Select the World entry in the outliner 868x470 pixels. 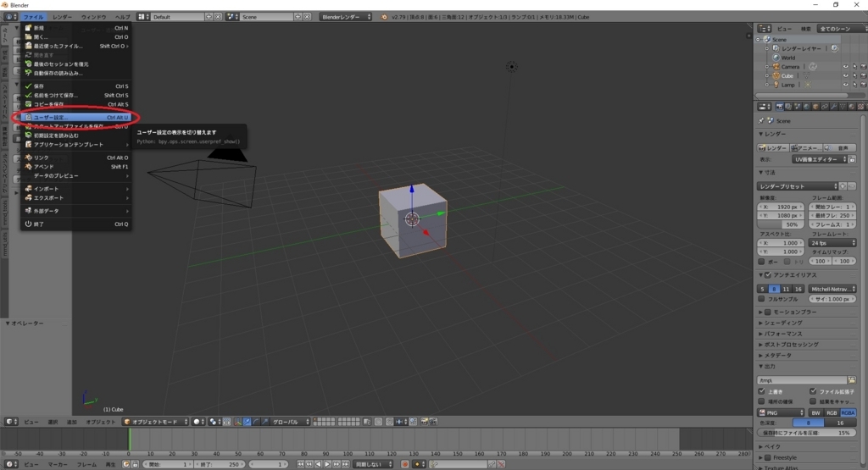click(787, 58)
